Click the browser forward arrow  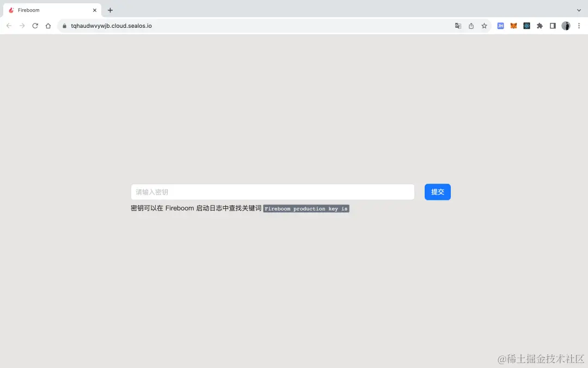[22, 26]
